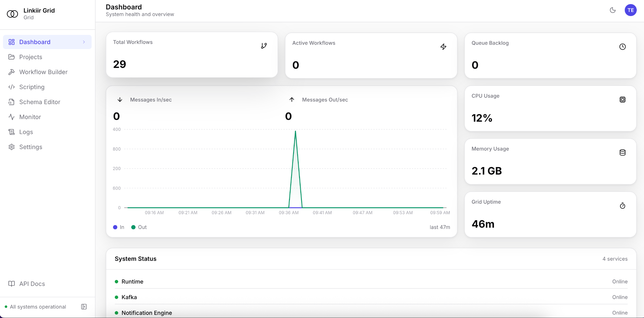The image size is (644, 318).
Task: Click the database icon on Memory Usage
Action: coord(623,153)
